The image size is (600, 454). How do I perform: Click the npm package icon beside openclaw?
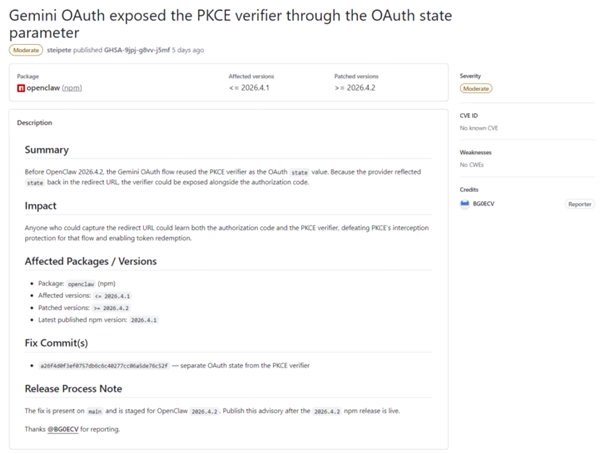pos(21,88)
